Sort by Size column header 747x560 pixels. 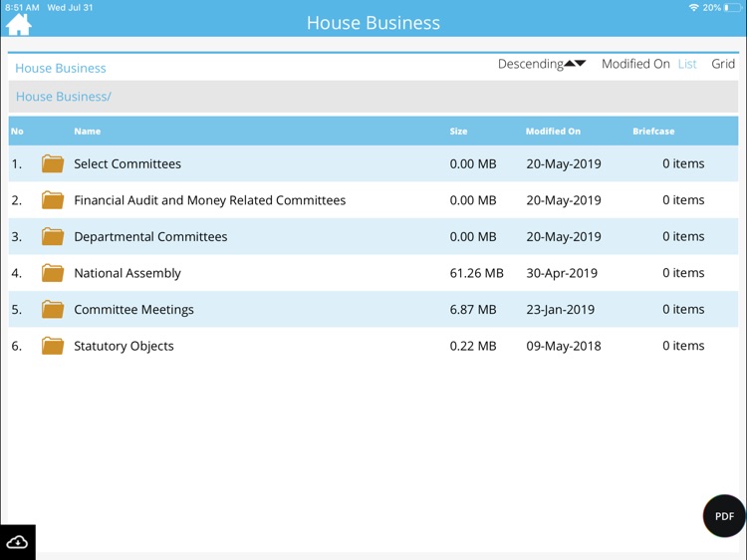(x=458, y=132)
